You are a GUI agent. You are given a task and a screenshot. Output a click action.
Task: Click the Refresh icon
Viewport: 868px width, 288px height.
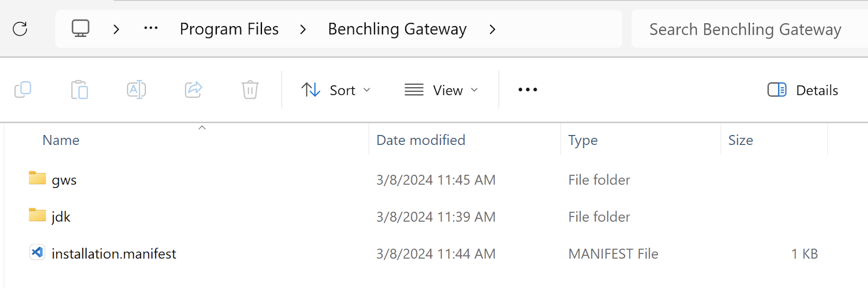(20, 29)
